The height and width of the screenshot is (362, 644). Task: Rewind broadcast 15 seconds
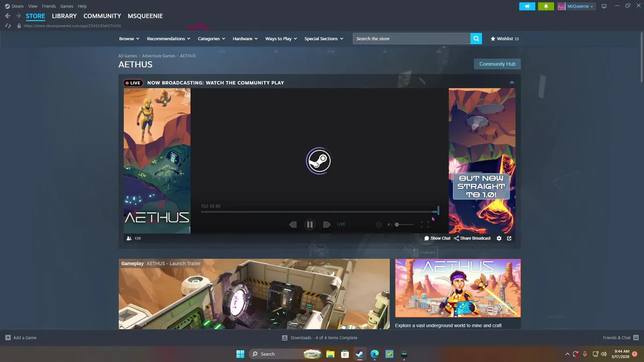tap(293, 225)
